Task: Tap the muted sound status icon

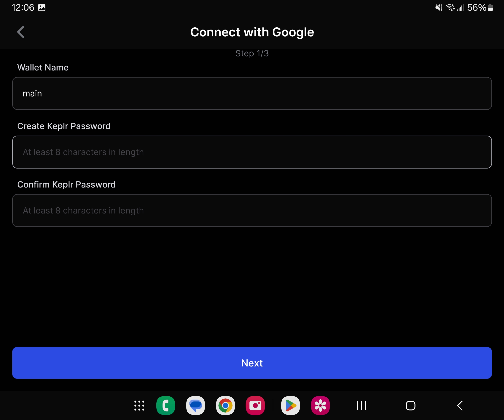Action: coord(439,8)
